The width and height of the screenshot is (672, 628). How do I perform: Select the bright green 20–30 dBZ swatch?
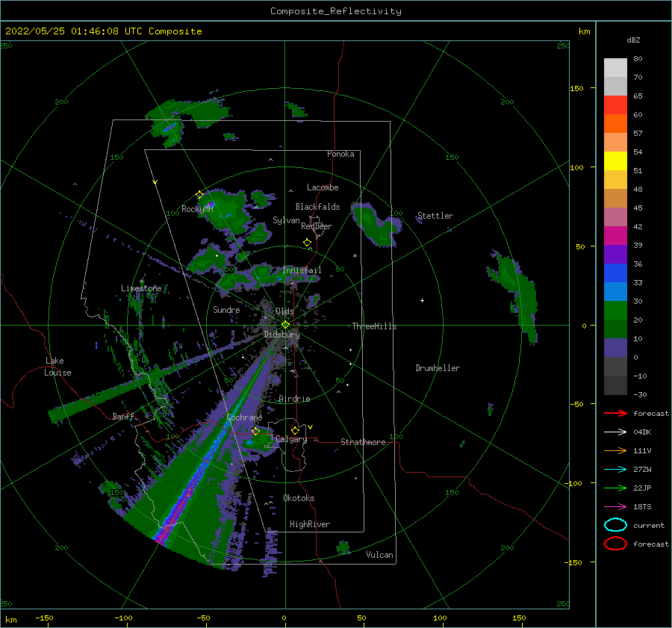[x=615, y=311]
